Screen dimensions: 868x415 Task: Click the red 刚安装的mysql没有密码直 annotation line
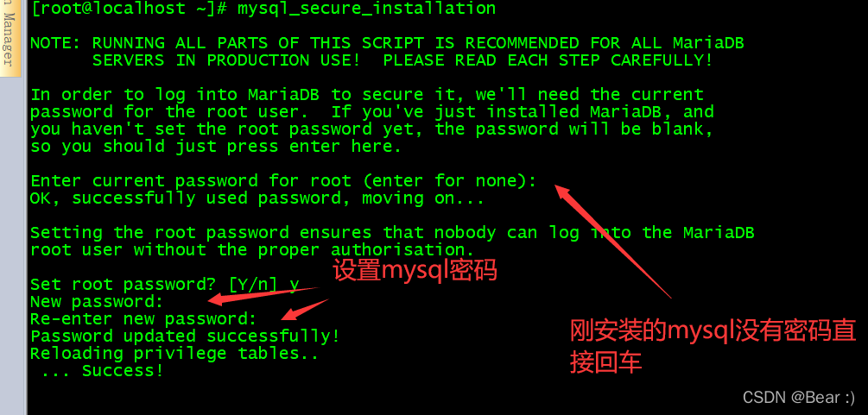click(713, 331)
